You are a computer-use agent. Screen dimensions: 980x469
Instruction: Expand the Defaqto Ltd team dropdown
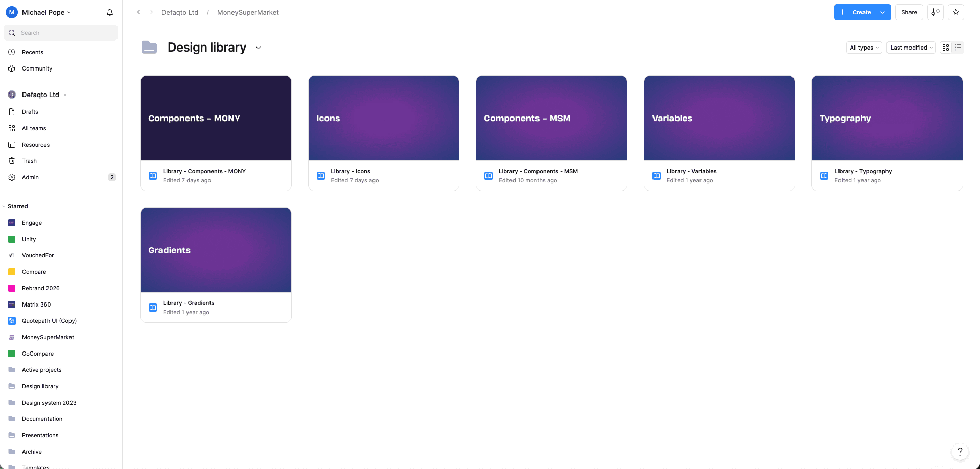[65, 95]
